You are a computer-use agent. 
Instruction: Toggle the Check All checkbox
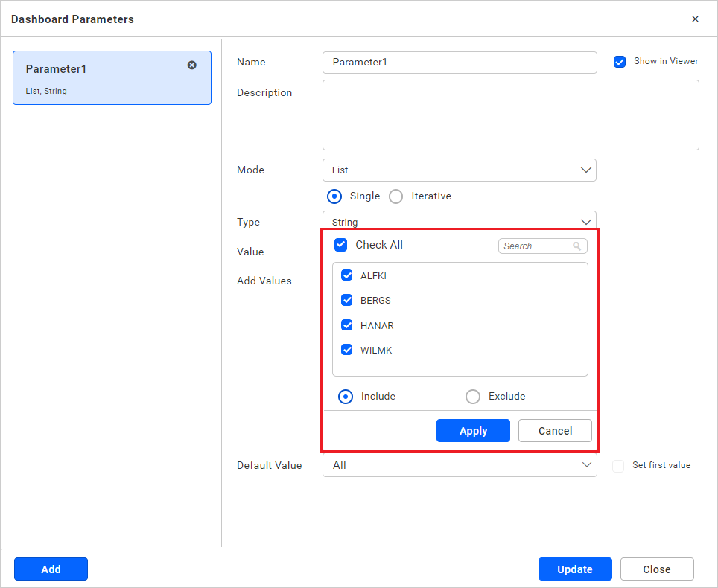(x=340, y=244)
